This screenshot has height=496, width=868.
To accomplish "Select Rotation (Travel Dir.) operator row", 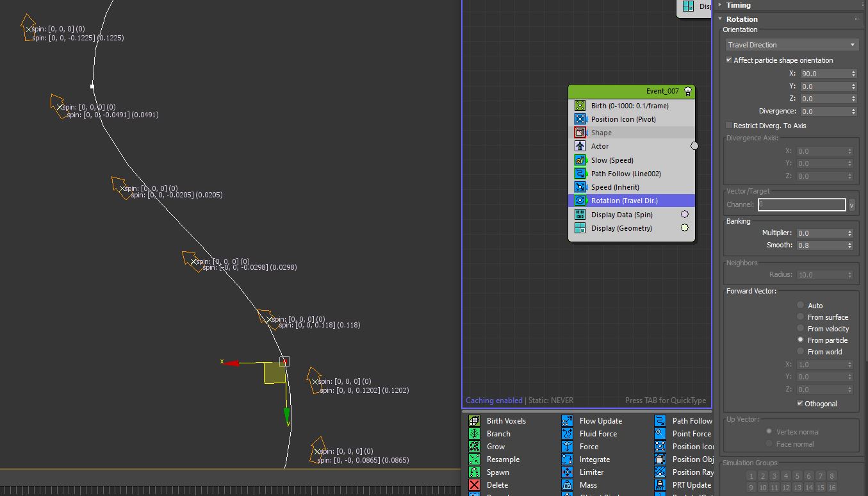I will (x=624, y=201).
